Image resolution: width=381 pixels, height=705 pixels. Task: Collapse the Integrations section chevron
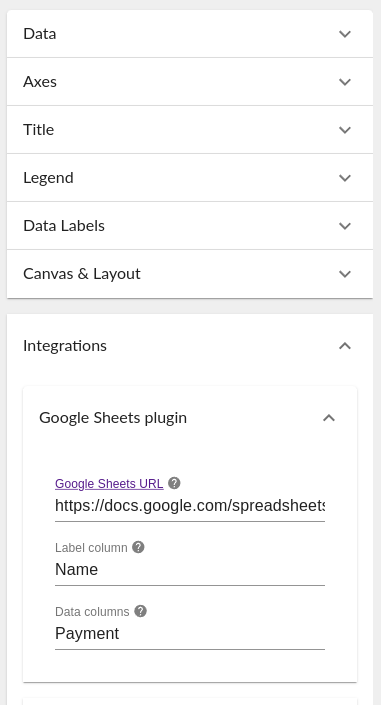(x=345, y=346)
